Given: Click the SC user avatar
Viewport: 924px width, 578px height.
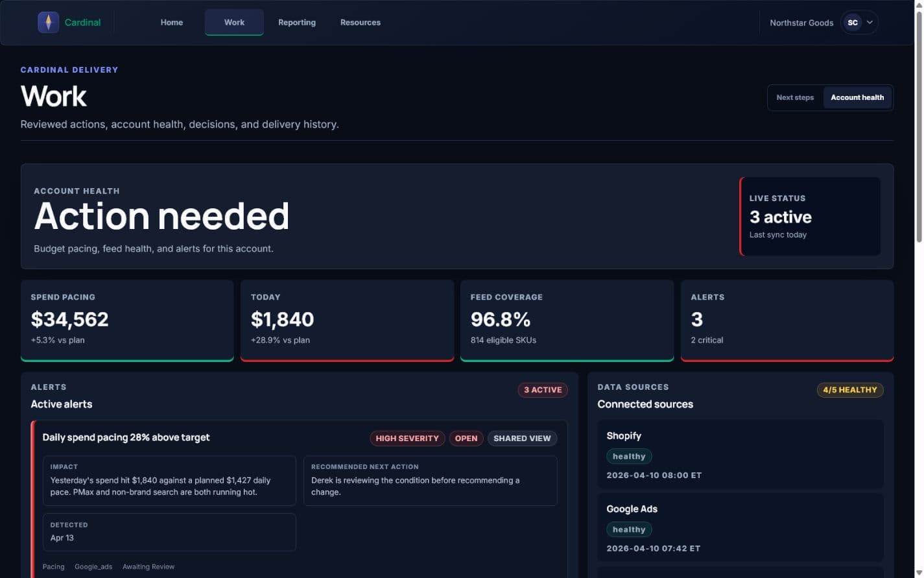Looking at the screenshot, I should coord(853,23).
